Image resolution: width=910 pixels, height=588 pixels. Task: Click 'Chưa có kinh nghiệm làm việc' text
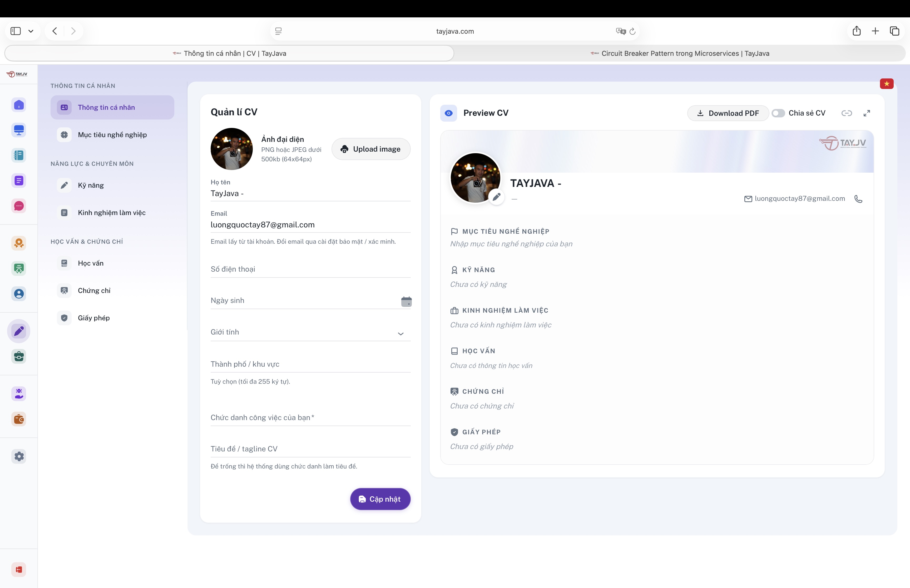click(x=501, y=325)
